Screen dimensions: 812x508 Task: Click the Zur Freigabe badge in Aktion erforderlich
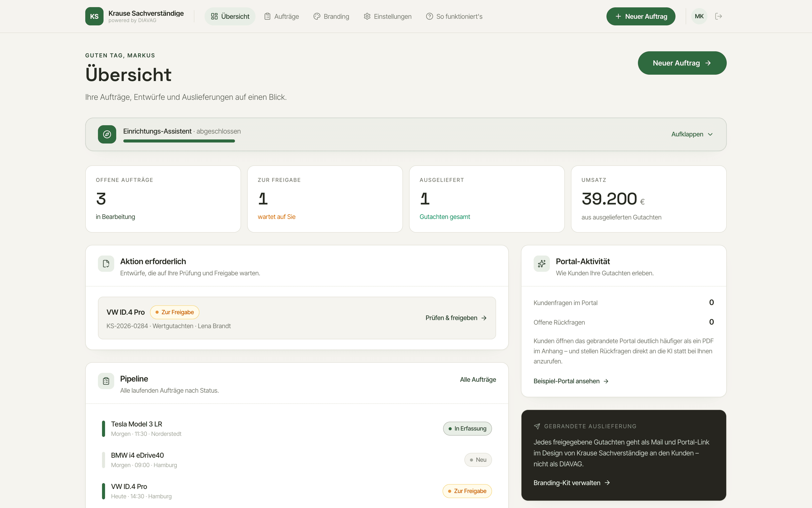175,312
